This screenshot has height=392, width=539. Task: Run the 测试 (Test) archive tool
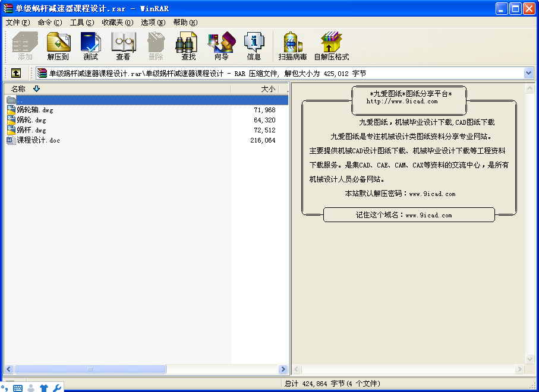tap(91, 46)
